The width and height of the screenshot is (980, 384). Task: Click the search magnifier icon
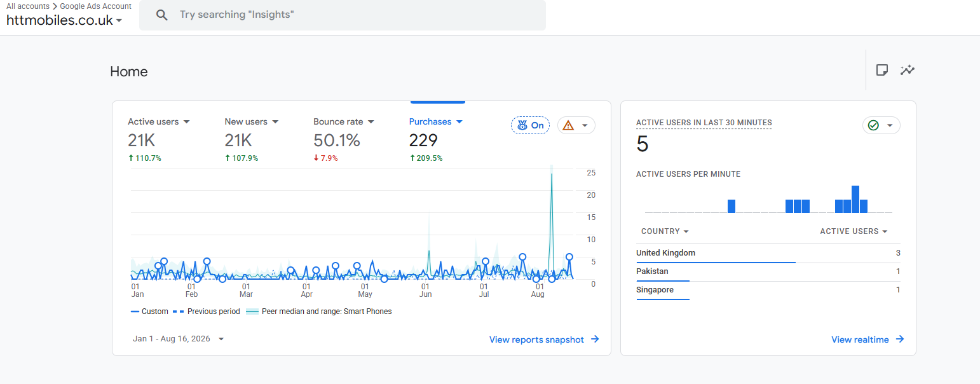pyautogui.click(x=162, y=15)
